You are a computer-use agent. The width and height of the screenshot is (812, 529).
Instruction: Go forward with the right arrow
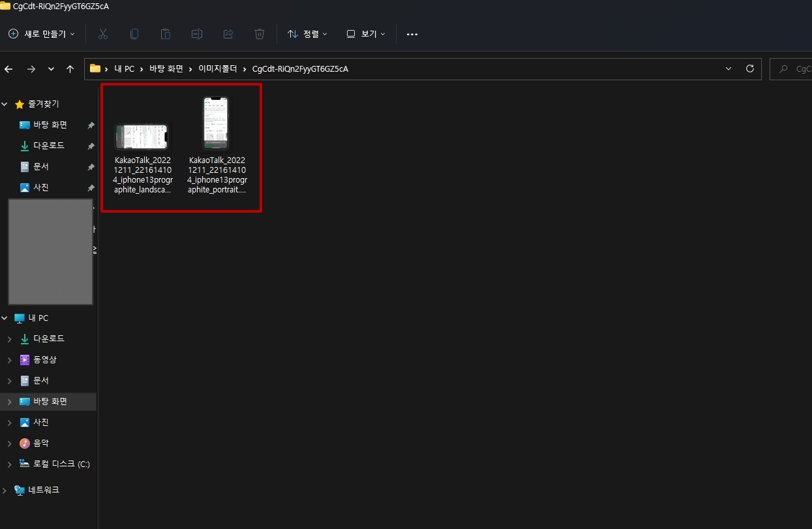31,68
